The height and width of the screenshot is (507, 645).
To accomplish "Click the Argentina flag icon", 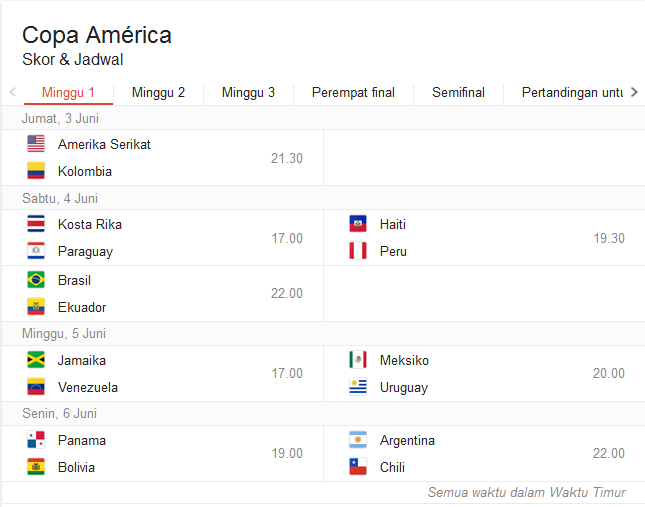I will [x=358, y=440].
